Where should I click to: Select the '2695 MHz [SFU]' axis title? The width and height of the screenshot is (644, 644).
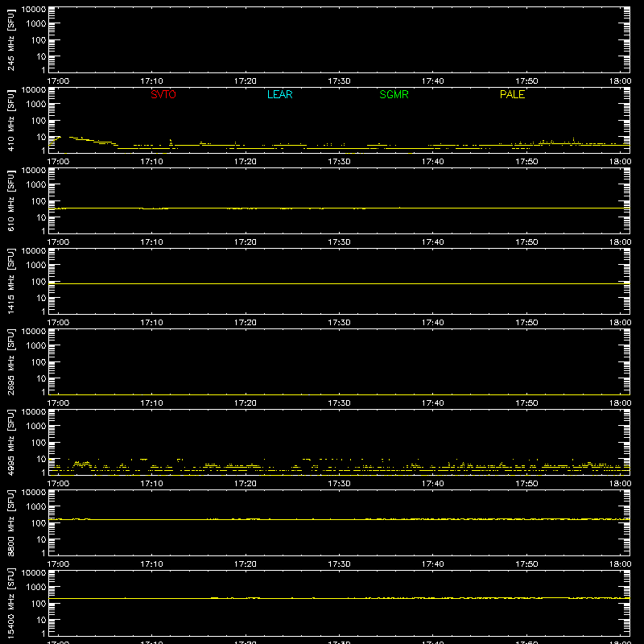(x=10, y=361)
